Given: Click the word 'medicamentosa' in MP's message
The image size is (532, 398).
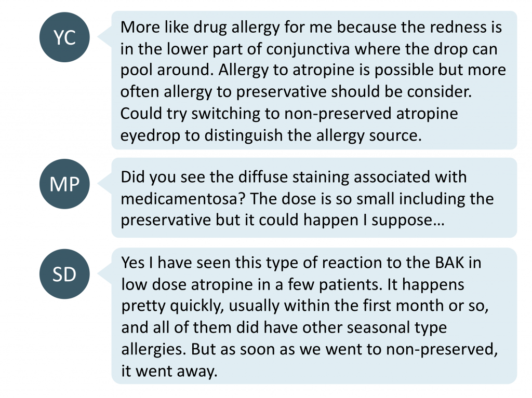Looking at the screenshot, I should click(183, 199).
